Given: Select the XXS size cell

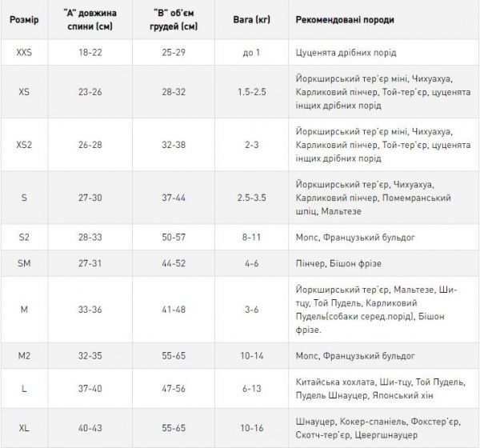Looking at the screenshot, I should point(22,52).
